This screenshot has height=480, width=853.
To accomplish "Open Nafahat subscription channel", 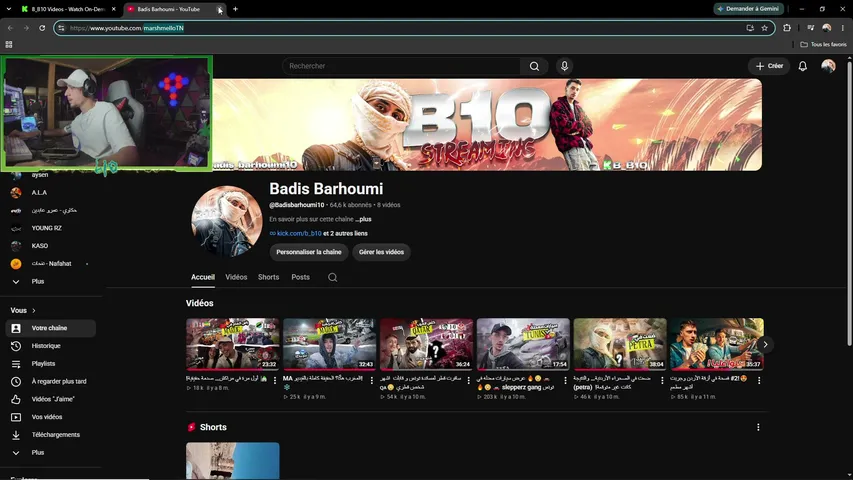I will 51,264.
